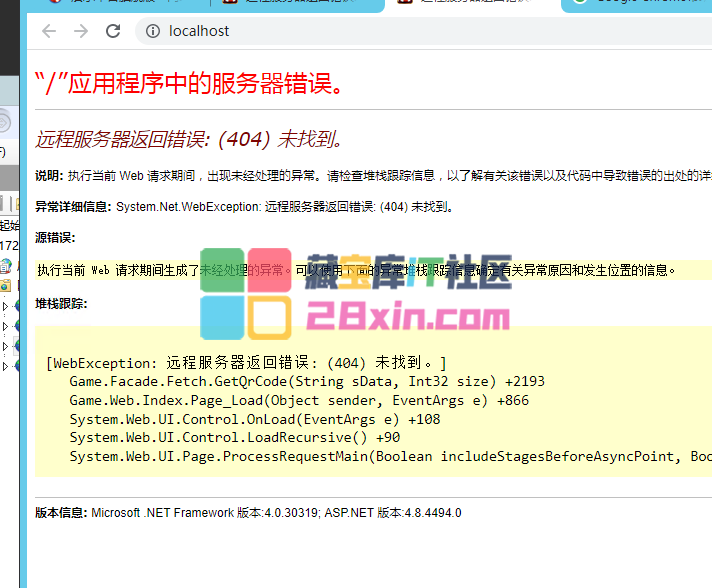Focus the localhost address bar
Image resolution: width=712 pixels, height=588 pixels.
[x=423, y=31]
